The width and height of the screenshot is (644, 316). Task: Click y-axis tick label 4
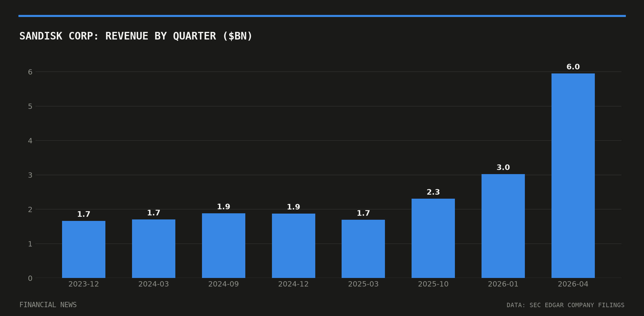30,141
